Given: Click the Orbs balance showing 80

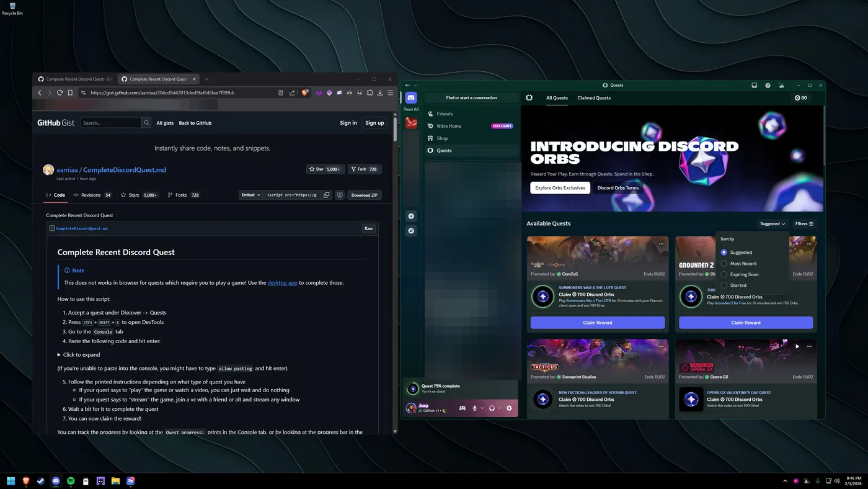Looking at the screenshot, I should pos(801,98).
